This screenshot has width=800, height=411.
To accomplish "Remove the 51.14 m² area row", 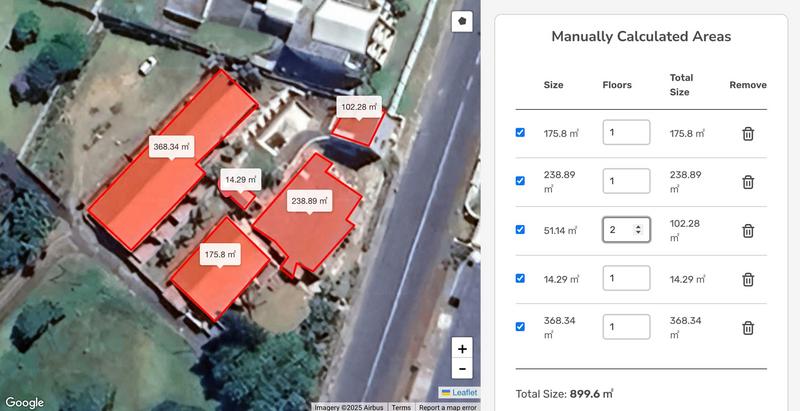I will click(x=748, y=230).
